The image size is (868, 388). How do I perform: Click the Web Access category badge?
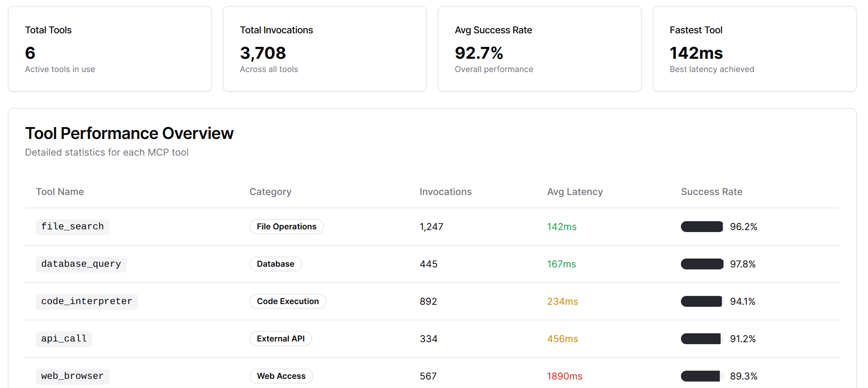click(281, 376)
